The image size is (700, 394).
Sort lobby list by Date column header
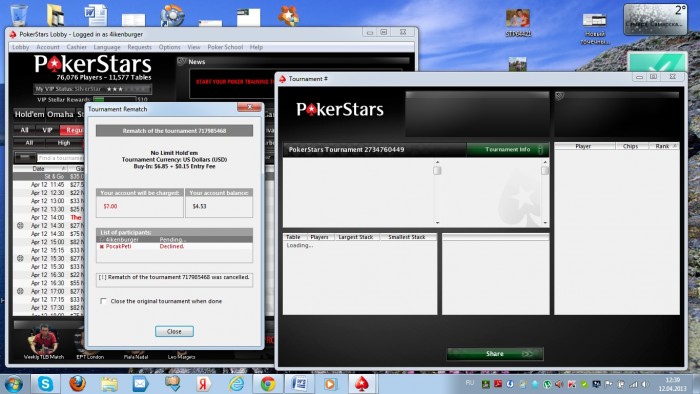click(39, 169)
